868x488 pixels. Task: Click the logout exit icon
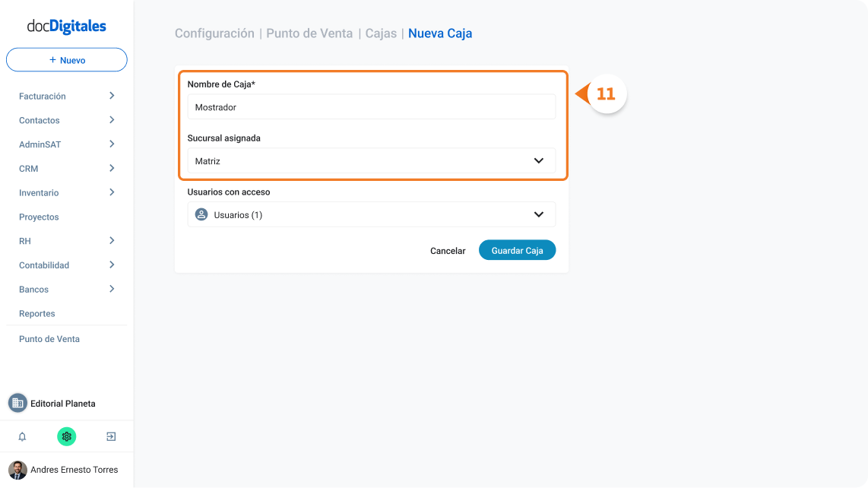[x=111, y=436]
